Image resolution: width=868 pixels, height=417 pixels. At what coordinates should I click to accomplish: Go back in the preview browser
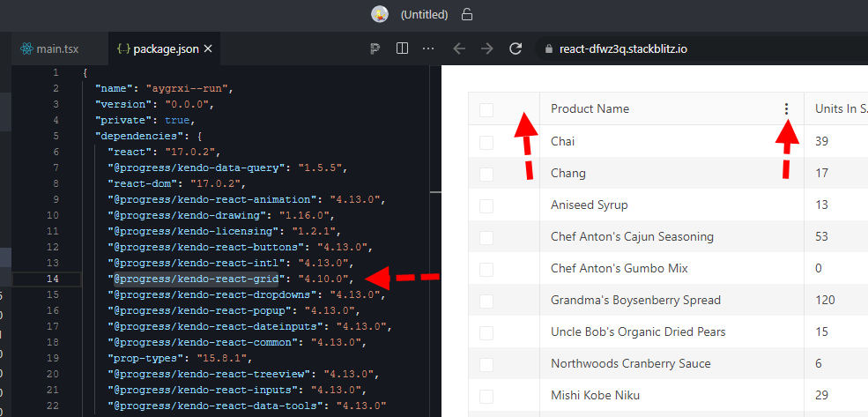[x=459, y=48]
